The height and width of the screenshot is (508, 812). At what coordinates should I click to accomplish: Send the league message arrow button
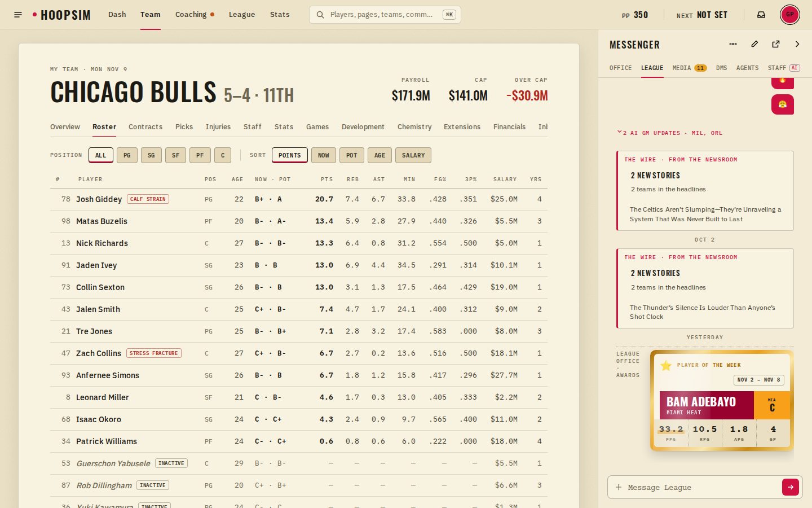pyautogui.click(x=791, y=487)
